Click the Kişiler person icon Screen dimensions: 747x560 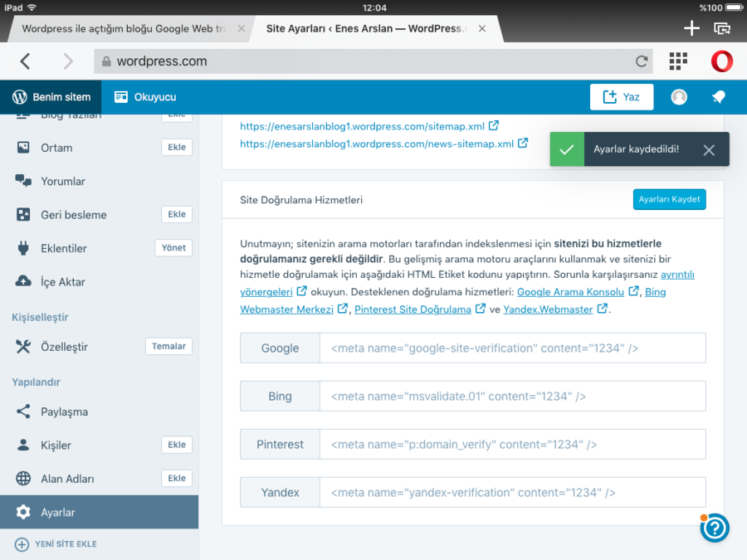(23, 445)
